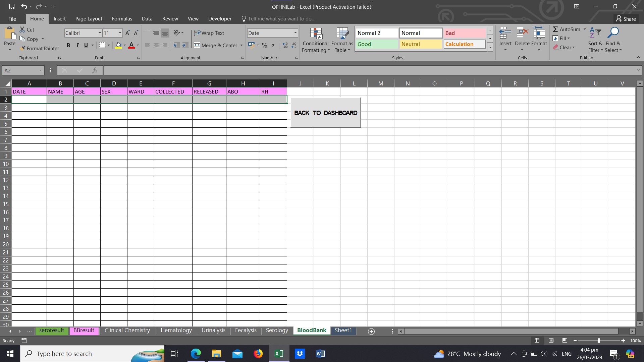The image size is (644, 362).
Task: Click the Center align icon
Action: (156, 45)
